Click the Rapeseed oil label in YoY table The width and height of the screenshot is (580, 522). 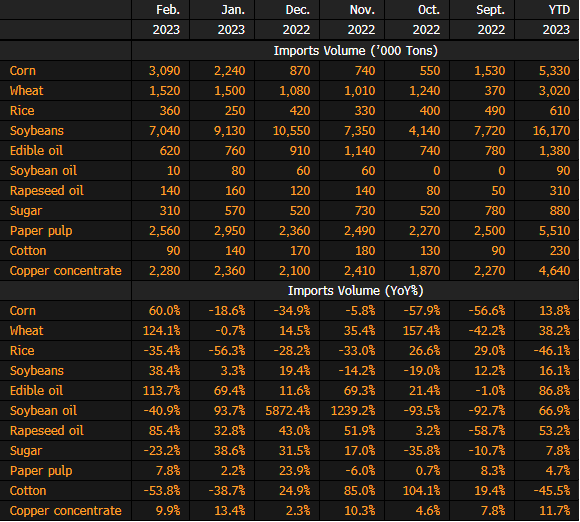point(47,431)
